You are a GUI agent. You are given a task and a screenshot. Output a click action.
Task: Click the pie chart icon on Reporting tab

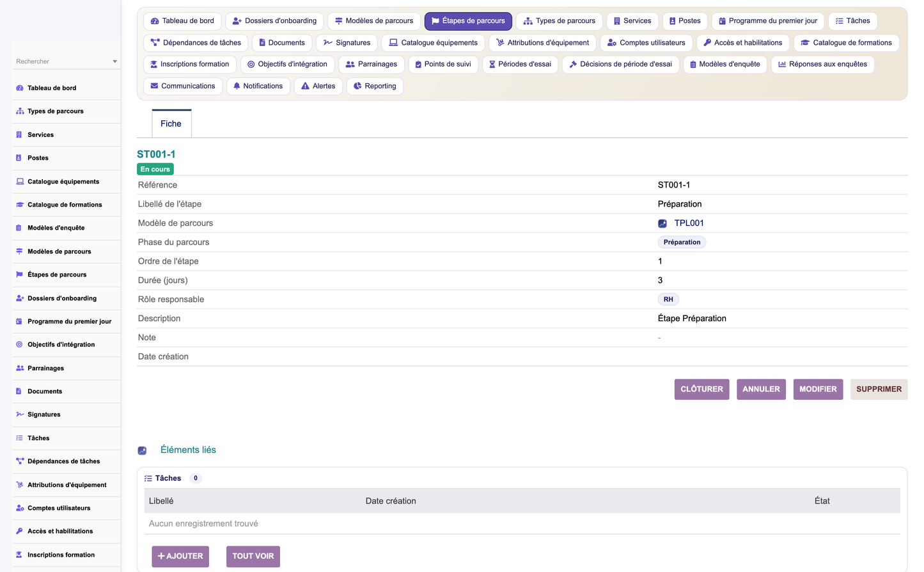tap(357, 86)
